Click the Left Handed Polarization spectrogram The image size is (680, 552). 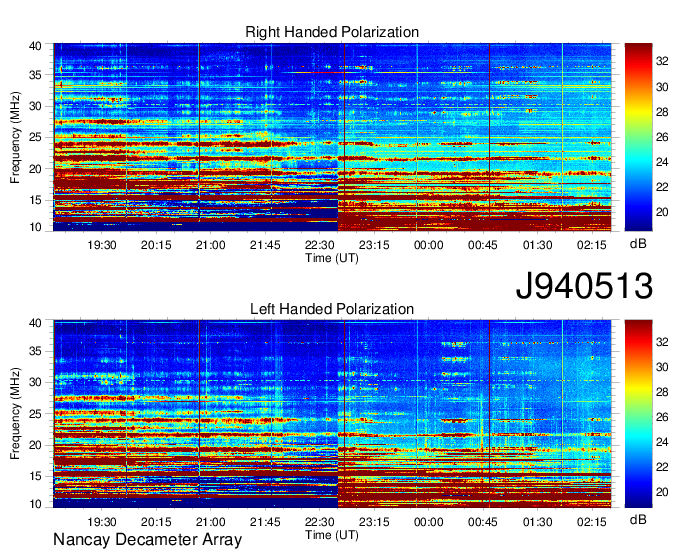332,414
